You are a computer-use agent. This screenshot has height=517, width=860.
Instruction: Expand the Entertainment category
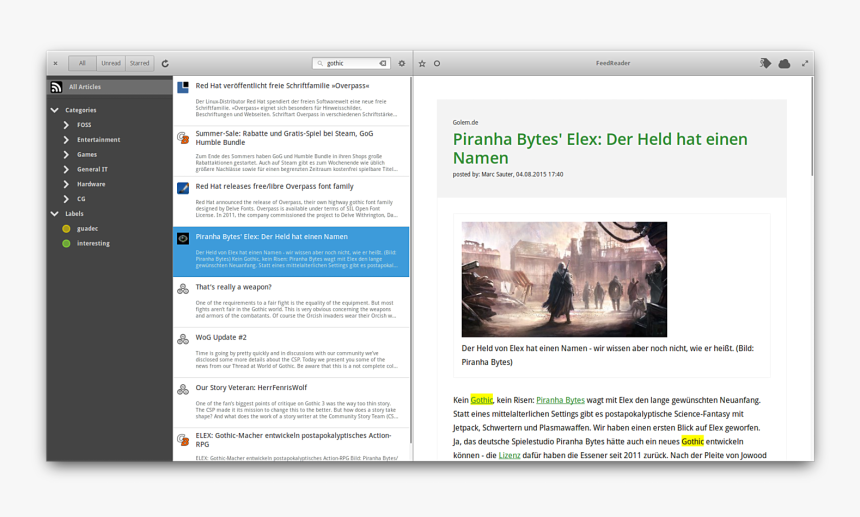coord(66,140)
